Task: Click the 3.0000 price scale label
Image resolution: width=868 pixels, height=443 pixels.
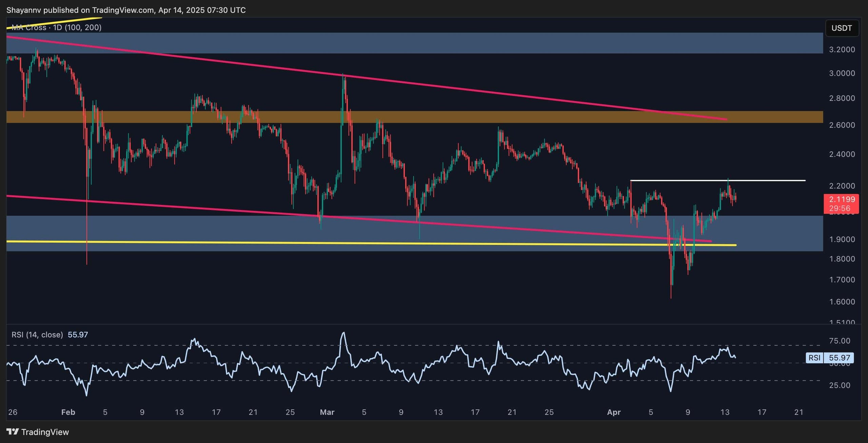Action: [842, 73]
